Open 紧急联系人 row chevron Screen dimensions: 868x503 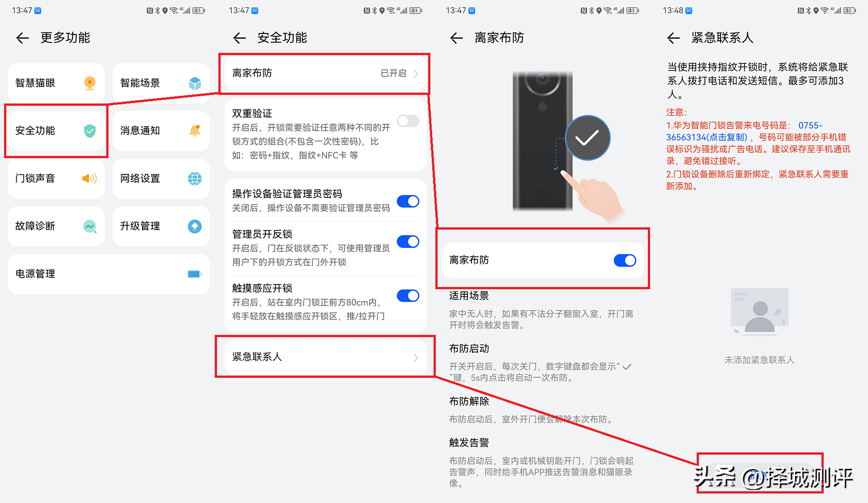416,358
